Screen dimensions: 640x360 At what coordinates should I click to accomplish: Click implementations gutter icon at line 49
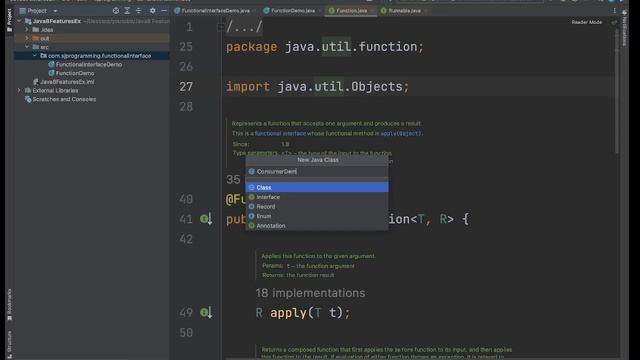[x=206, y=313]
